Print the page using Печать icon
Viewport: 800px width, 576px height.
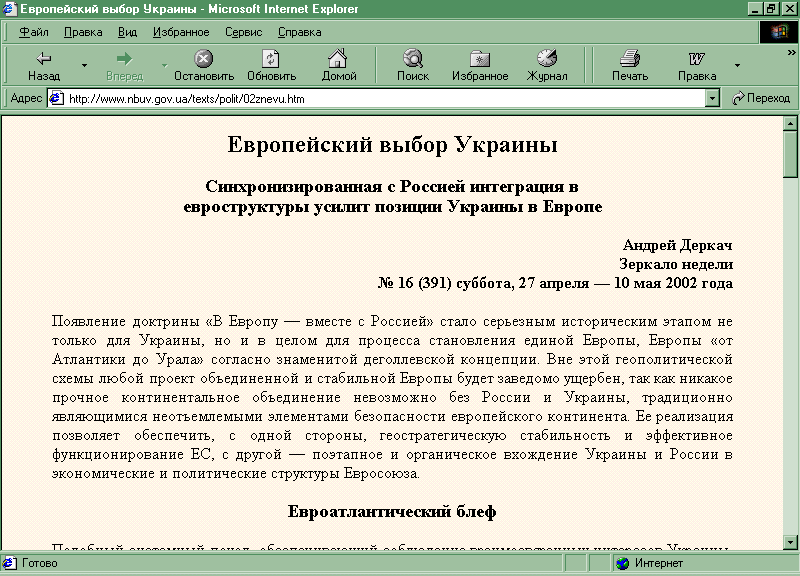629,59
